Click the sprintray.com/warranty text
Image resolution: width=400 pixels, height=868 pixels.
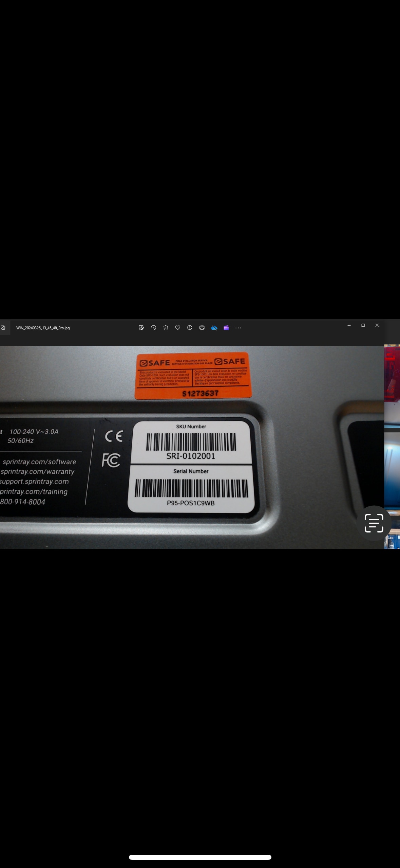(37, 472)
